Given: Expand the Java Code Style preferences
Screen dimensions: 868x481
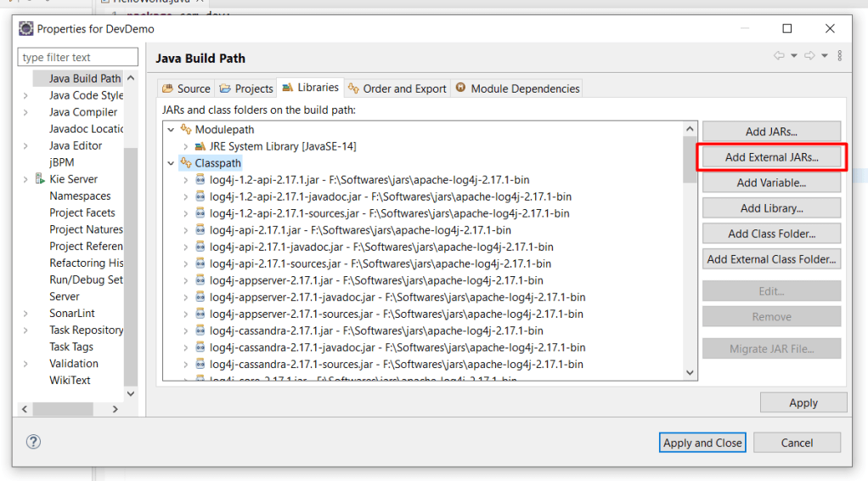Looking at the screenshot, I should pos(26,96).
